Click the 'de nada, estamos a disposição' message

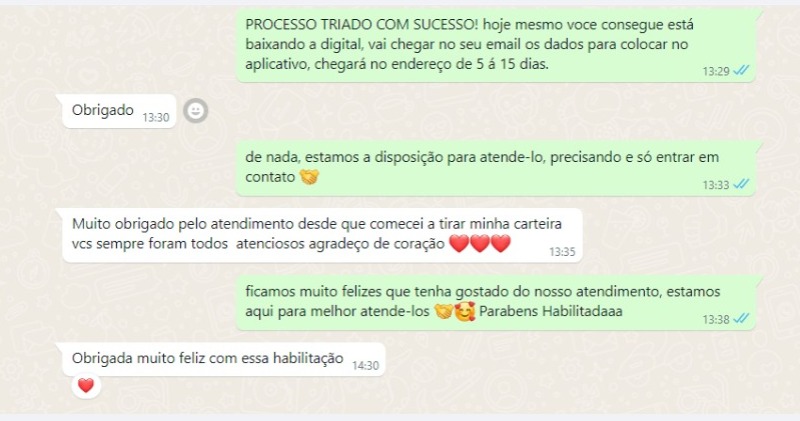click(495, 168)
